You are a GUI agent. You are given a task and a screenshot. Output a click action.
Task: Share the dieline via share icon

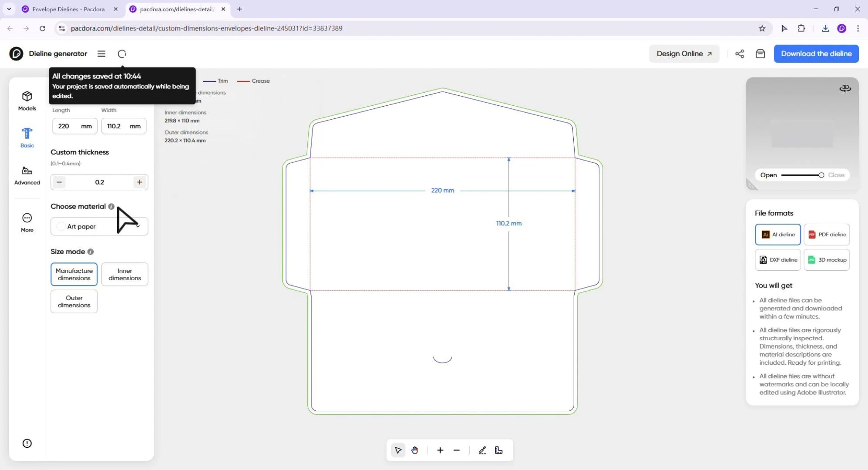click(740, 54)
